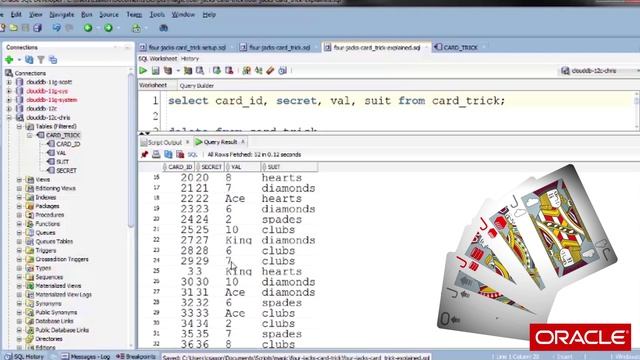Click the green Back navigation button
This screenshot has height=360, width=640.
pyautogui.click(x=88, y=28)
